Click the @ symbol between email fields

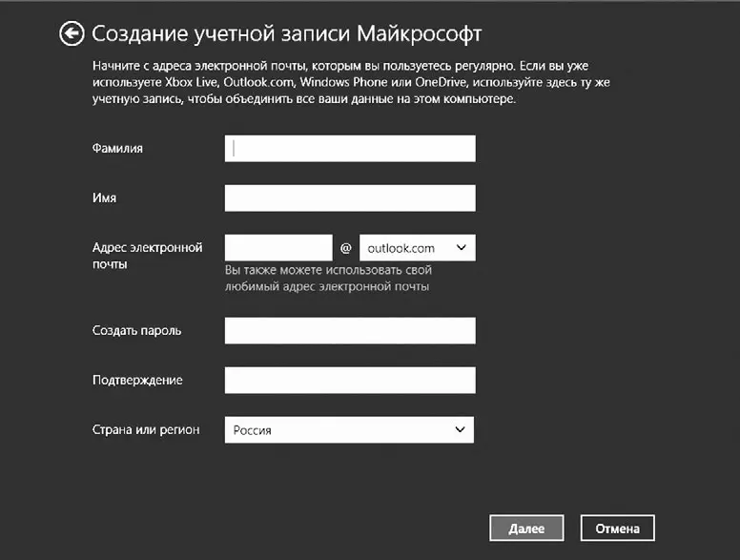(346, 249)
